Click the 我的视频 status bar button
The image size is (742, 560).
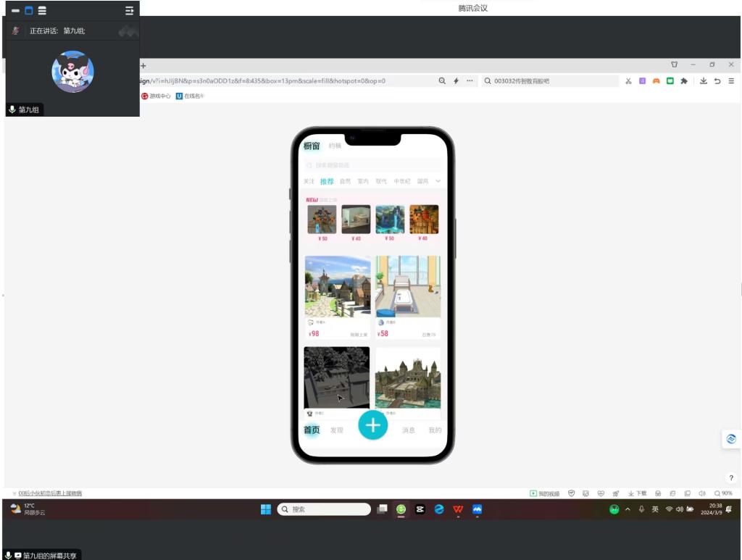pos(544,493)
